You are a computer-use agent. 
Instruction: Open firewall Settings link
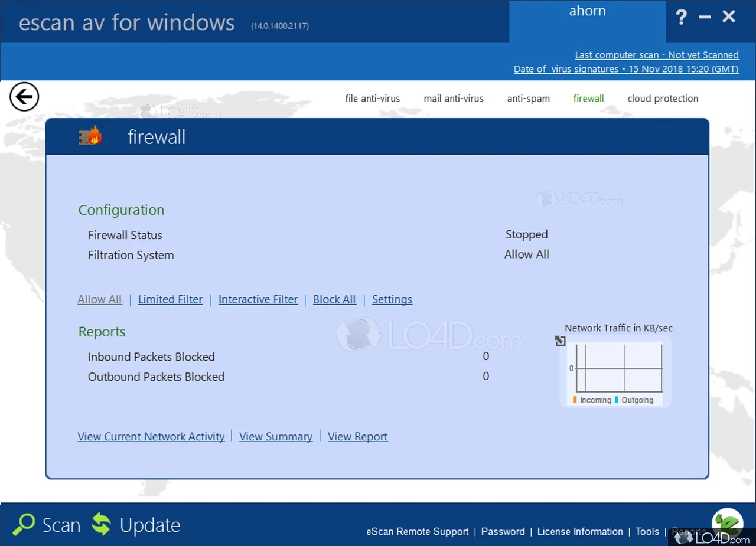pyautogui.click(x=392, y=299)
